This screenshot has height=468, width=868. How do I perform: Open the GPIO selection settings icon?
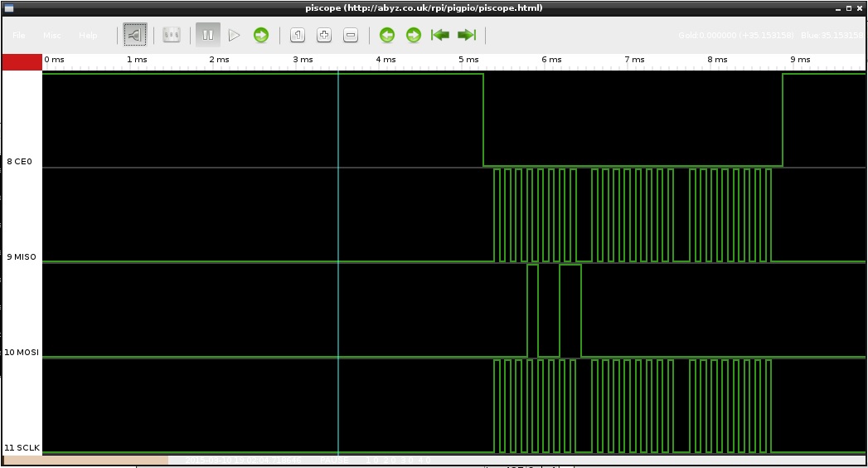coord(172,35)
